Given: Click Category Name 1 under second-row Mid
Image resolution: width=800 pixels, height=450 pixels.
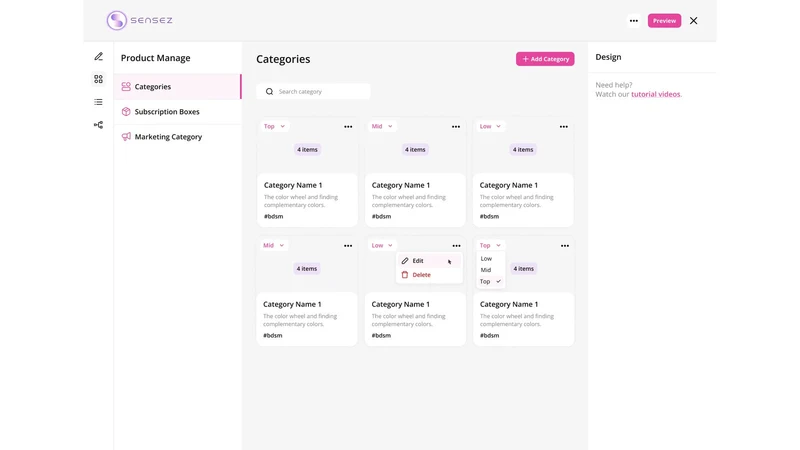Looking at the screenshot, I should pyautogui.click(x=292, y=305).
